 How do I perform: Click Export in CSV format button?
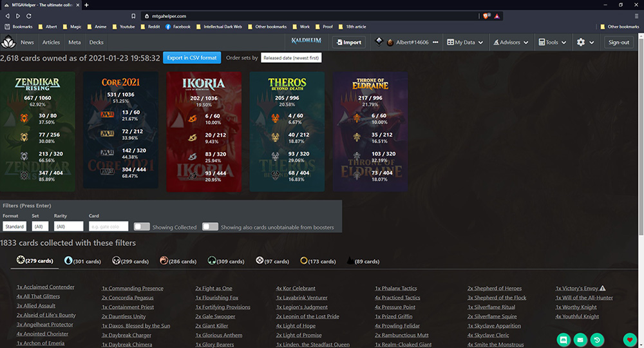click(192, 57)
